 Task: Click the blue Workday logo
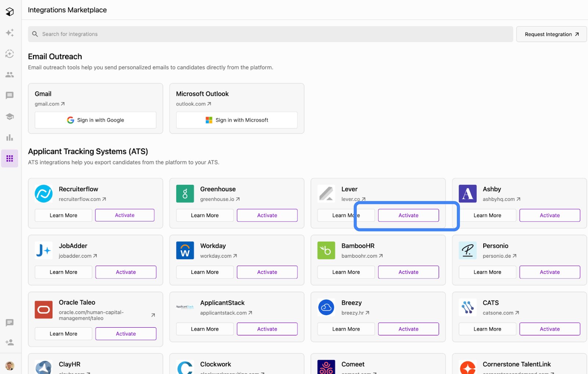coord(185,251)
